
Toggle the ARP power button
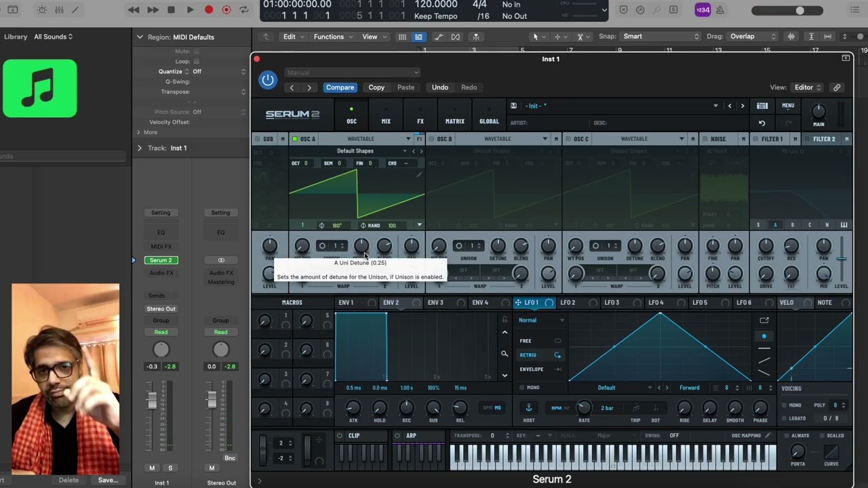pyautogui.click(x=397, y=436)
